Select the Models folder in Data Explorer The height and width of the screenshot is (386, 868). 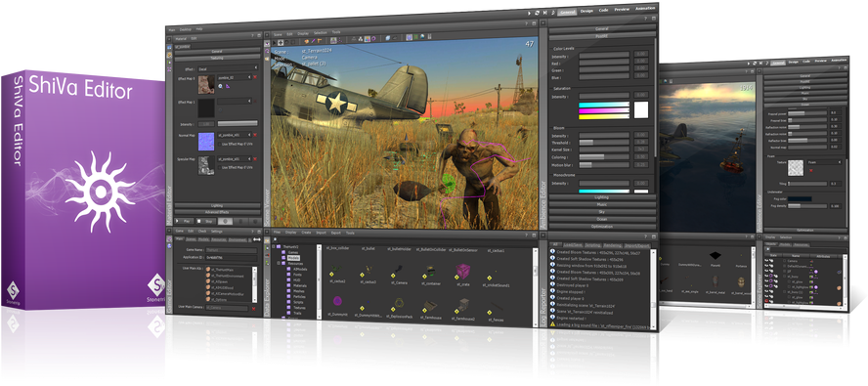[x=293, y=258]
